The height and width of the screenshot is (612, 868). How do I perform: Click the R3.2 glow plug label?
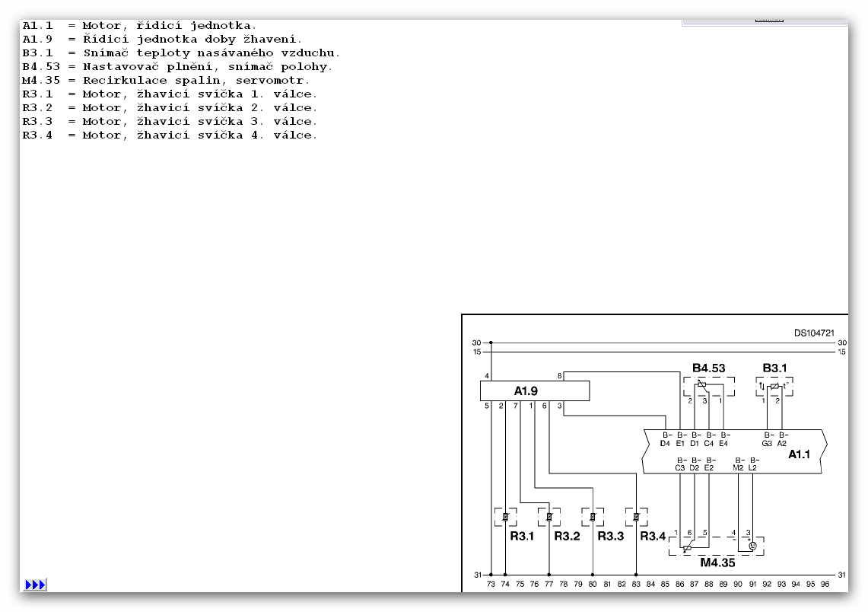coord(567,536)
